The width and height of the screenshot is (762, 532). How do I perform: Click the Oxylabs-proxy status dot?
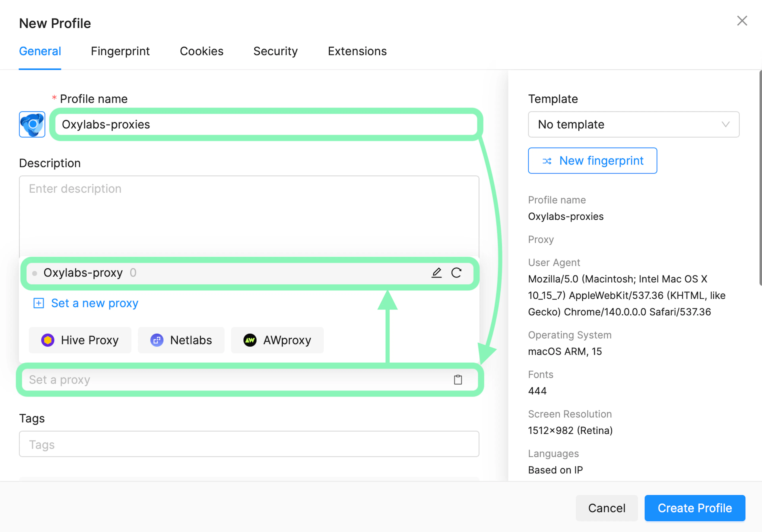(x=35, y=273)
